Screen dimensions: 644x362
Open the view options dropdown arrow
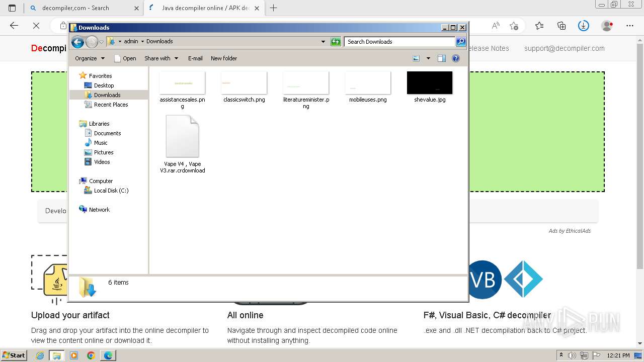428,58
